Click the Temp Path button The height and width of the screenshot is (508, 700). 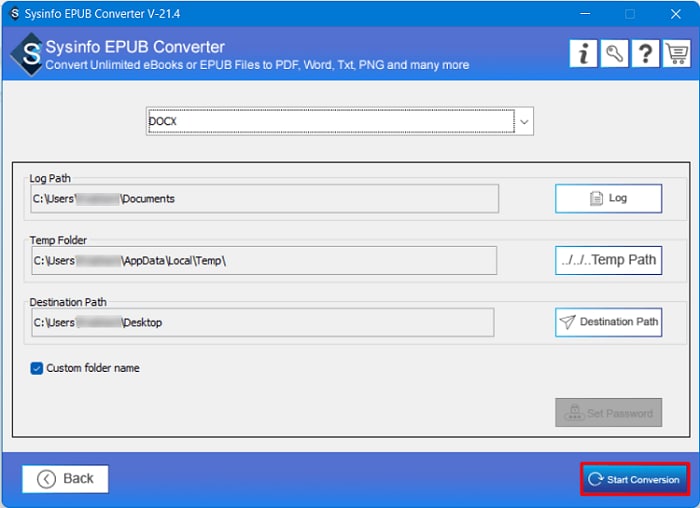click(608, 260)
